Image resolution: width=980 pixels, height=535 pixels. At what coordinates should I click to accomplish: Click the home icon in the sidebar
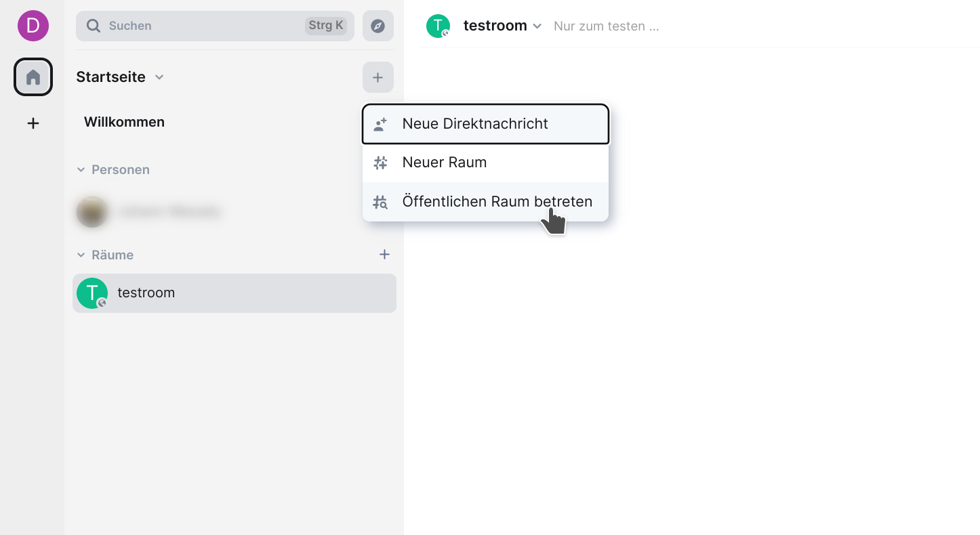[x=33, y=77]
